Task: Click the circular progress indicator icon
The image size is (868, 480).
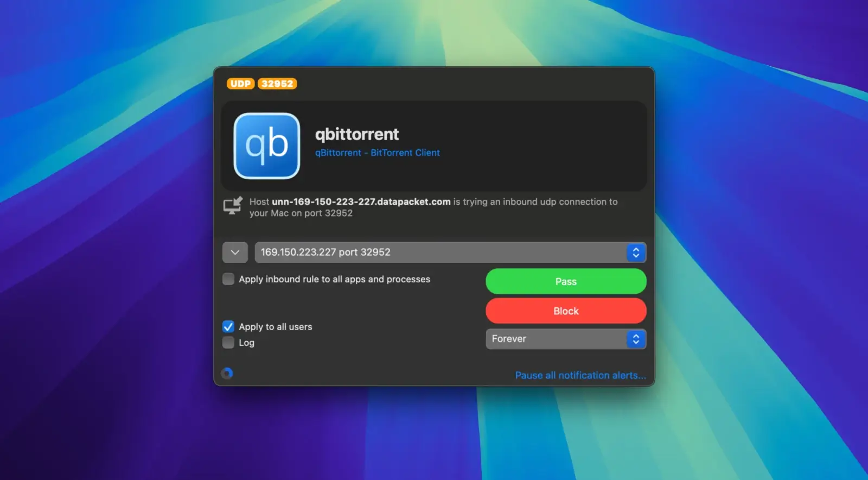Action: [227, 373]
